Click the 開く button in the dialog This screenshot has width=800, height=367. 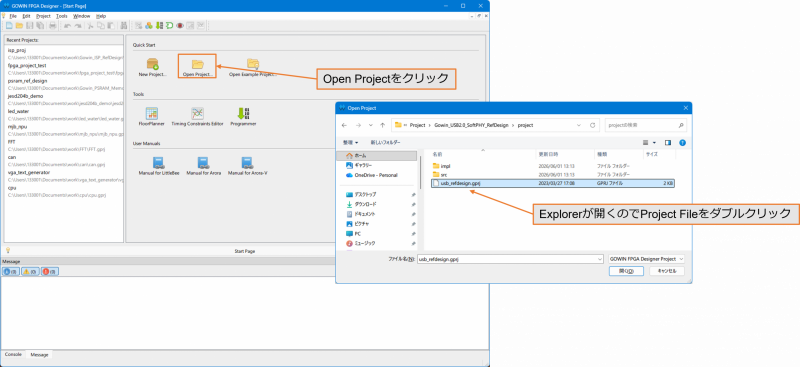click(626, 271)
